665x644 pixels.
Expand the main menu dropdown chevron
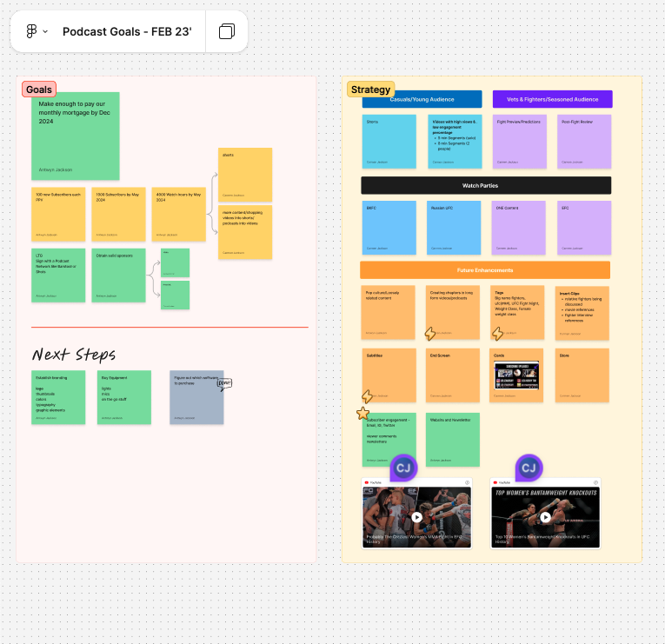45,31
